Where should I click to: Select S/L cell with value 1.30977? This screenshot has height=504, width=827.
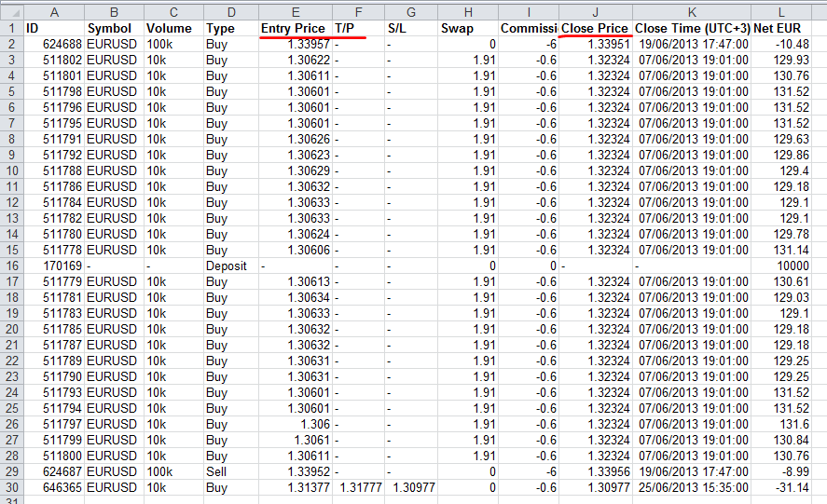click(411, 487)
